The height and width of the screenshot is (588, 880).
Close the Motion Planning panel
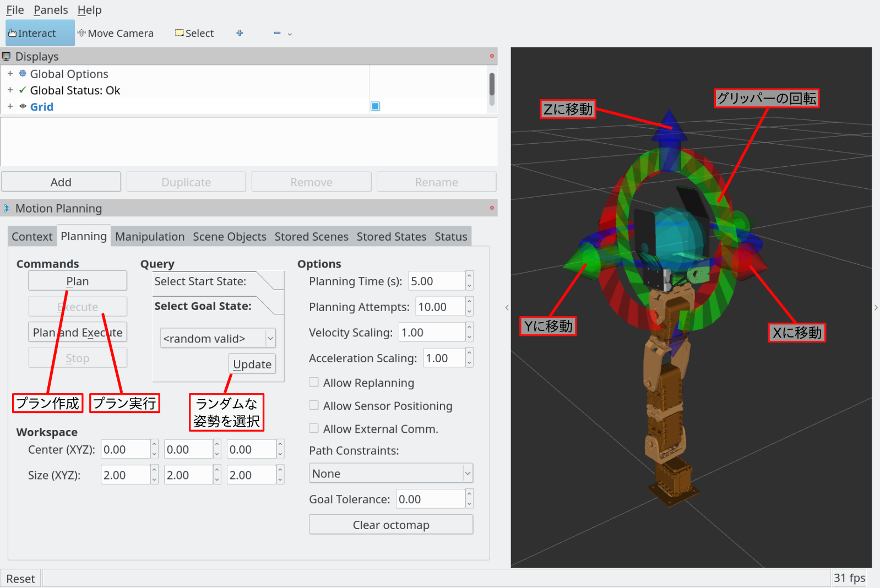coord(492,208)
